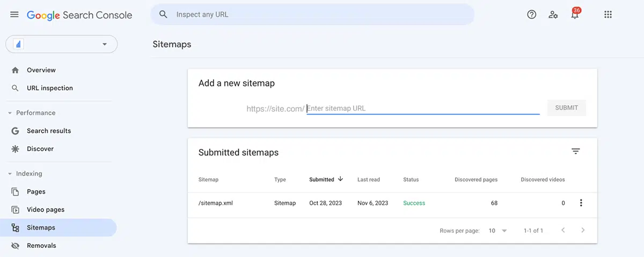Open user and permissions settings icon

pyautogui.click(x=553, y=15)
